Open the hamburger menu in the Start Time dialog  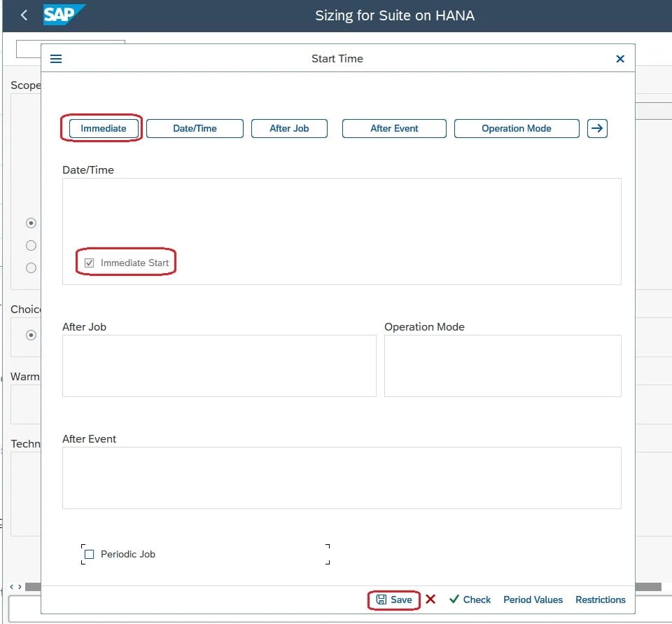tap(55, 59)
